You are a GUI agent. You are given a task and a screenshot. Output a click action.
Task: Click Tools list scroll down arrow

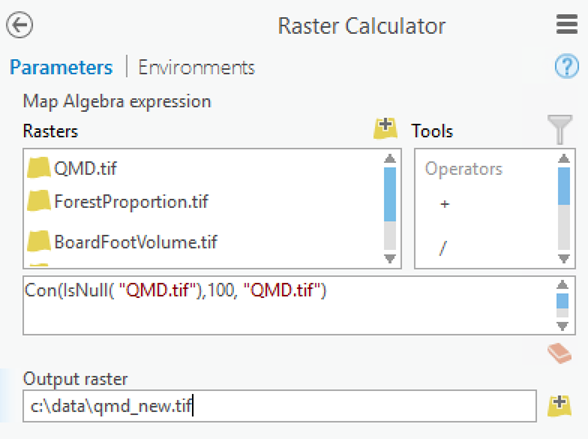564,258
